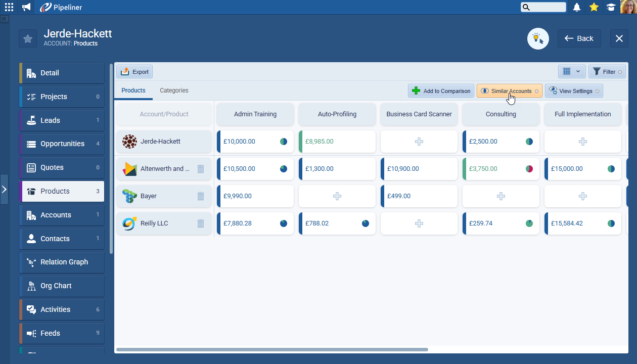Open the grid view type dropdown
The height and width of the screenshot is (364, 637).
coord(572,72)
